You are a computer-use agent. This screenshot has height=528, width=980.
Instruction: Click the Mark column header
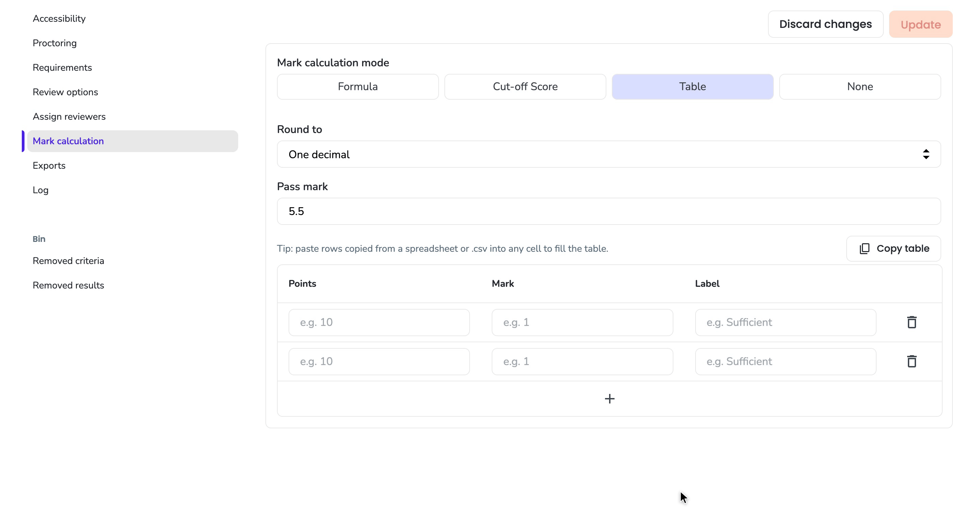coord(503,283)
